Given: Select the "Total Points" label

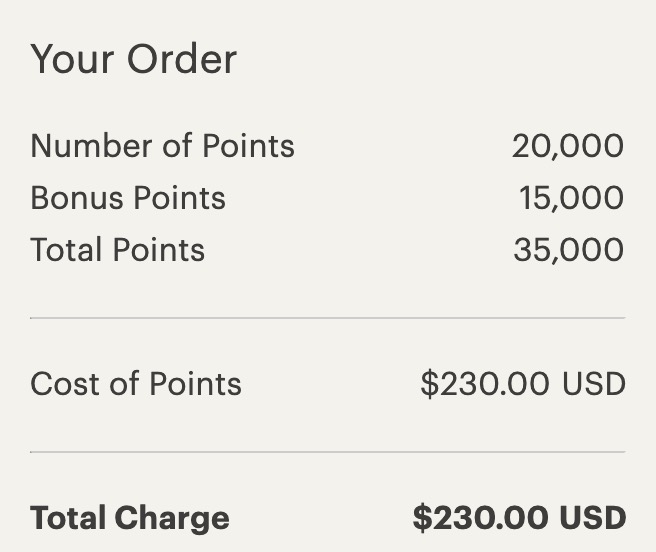Looking at the screenshot, I should coord(117,250).
